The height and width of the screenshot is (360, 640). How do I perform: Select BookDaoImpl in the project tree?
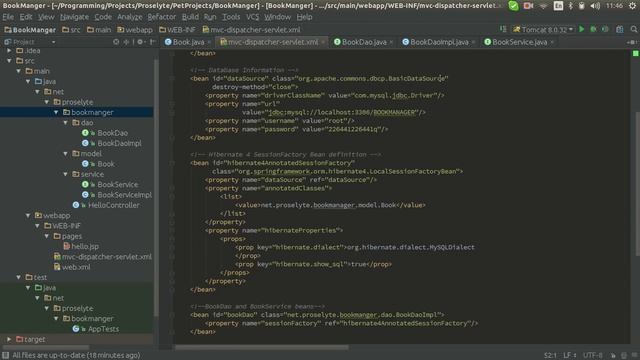(x=119, y=143)
